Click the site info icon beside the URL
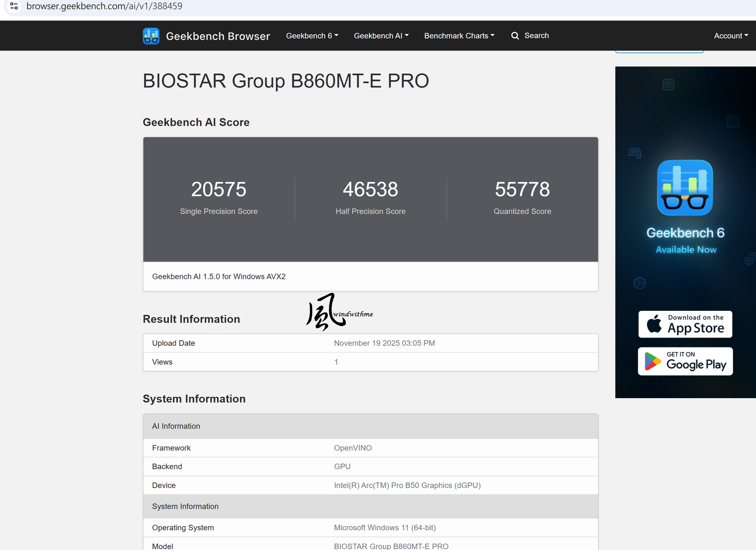Viewport: 756px width, 550px height. point(14,6)
